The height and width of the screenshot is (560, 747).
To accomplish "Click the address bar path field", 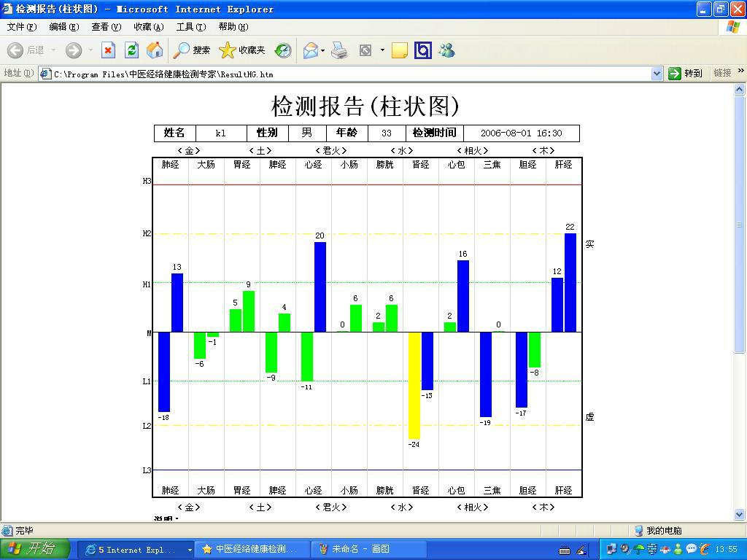I will (352, 74).
